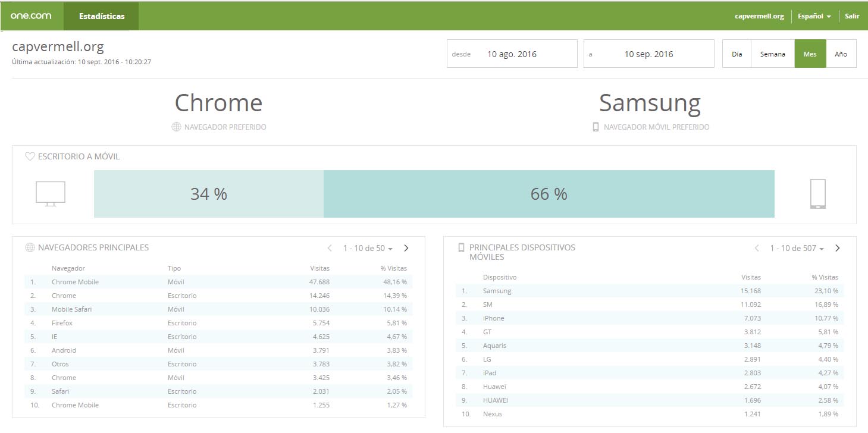
Task: Click the Chrome Mobile Escritorio row
Action: pos(218,405)
